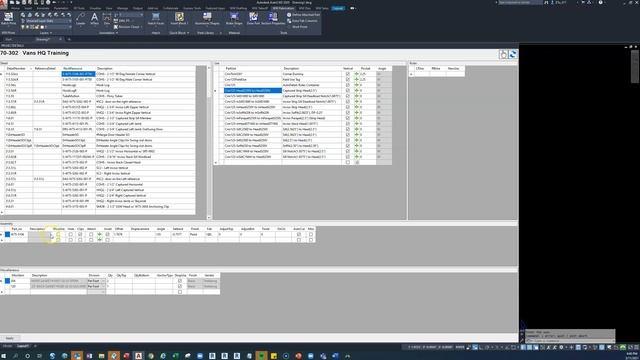Click the Windows taskbar search icon
Viewport: 640px width, 360px height.
pos(15,356)
